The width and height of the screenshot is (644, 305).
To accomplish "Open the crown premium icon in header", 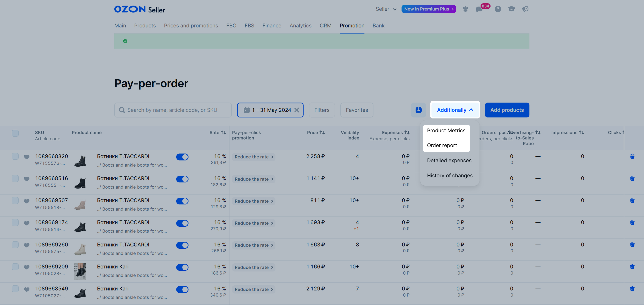I will click(465, 9).
